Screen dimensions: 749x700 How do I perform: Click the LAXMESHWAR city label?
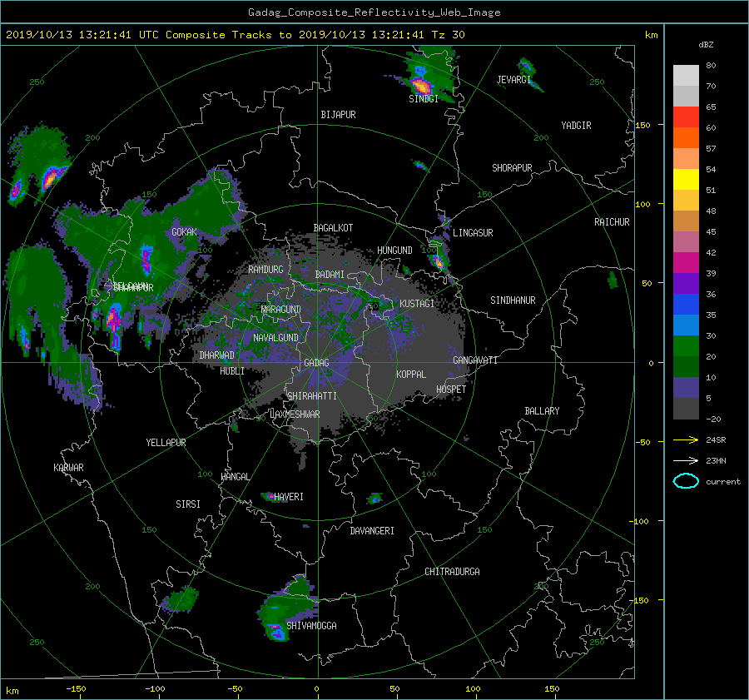pos(295,415)
